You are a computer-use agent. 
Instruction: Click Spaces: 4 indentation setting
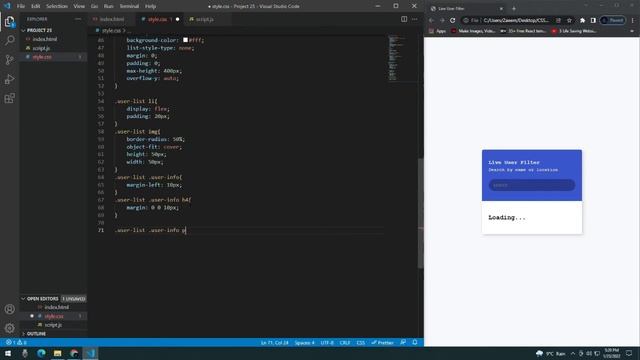pos(304,342)
